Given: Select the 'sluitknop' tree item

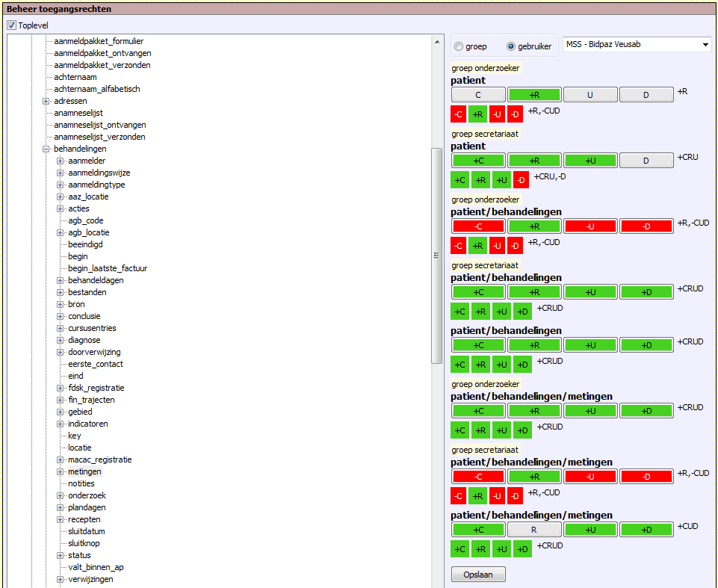Looking at the screenshot, I should pyautogui.click(x=83, y=543).
